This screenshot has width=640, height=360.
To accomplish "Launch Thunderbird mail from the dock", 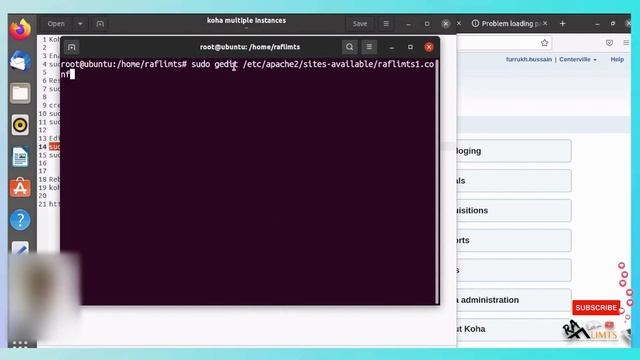I will coord(20,61).
